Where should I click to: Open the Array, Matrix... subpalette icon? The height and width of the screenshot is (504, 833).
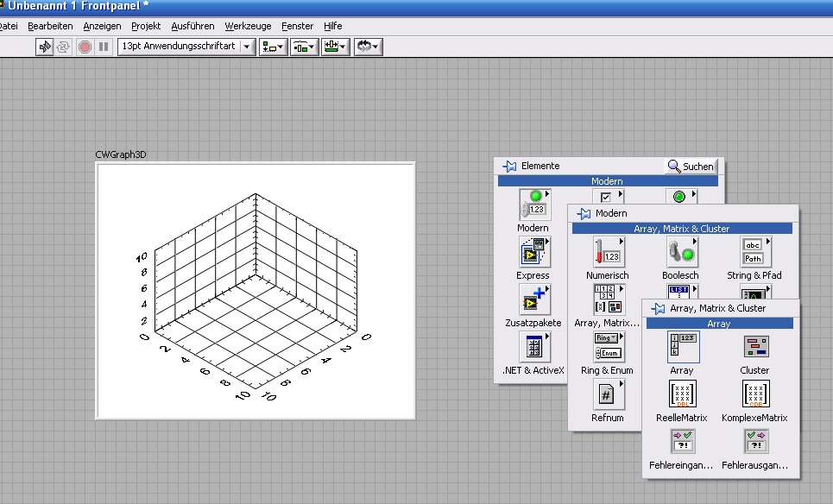click(609, 299)
